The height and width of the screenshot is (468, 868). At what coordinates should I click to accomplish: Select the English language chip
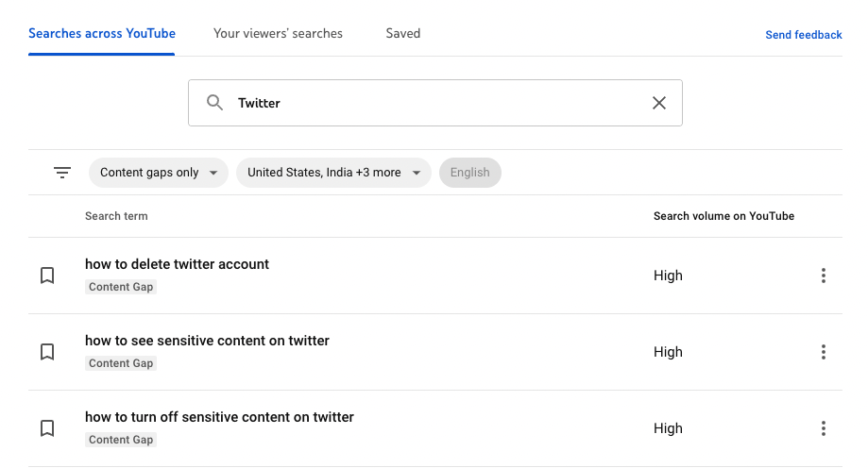(470, 173)
